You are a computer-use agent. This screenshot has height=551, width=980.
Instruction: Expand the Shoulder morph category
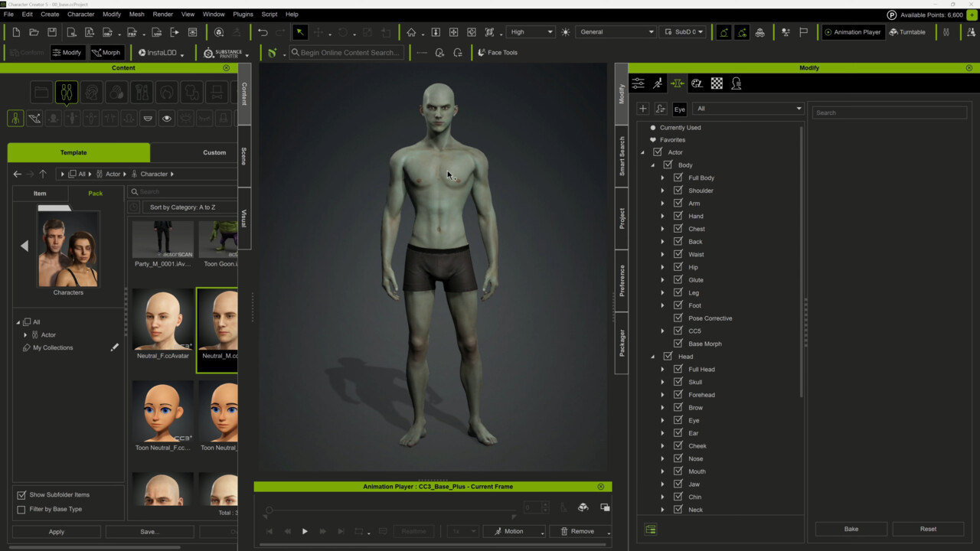coord(663,191)
